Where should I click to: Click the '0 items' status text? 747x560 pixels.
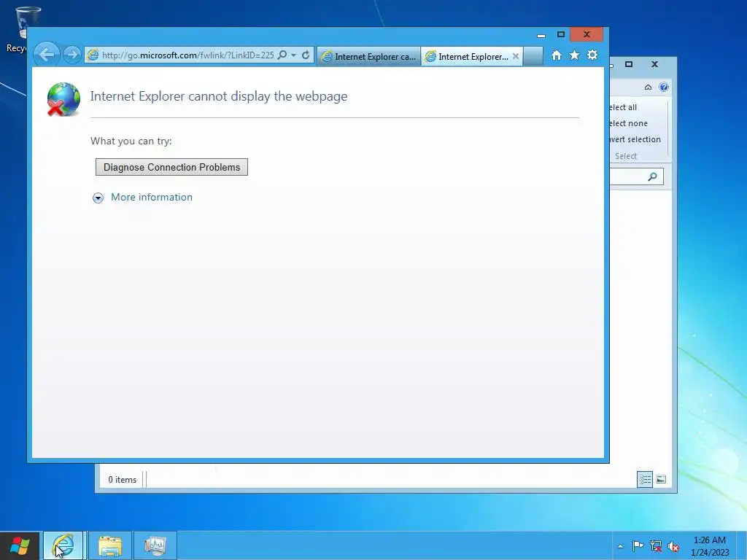[x=122, y=480]
